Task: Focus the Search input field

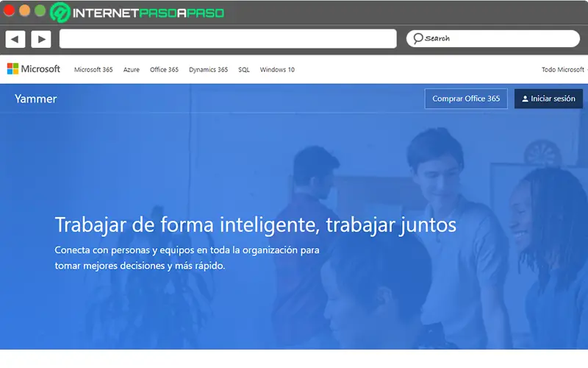Action: click(x=492, y=39)
